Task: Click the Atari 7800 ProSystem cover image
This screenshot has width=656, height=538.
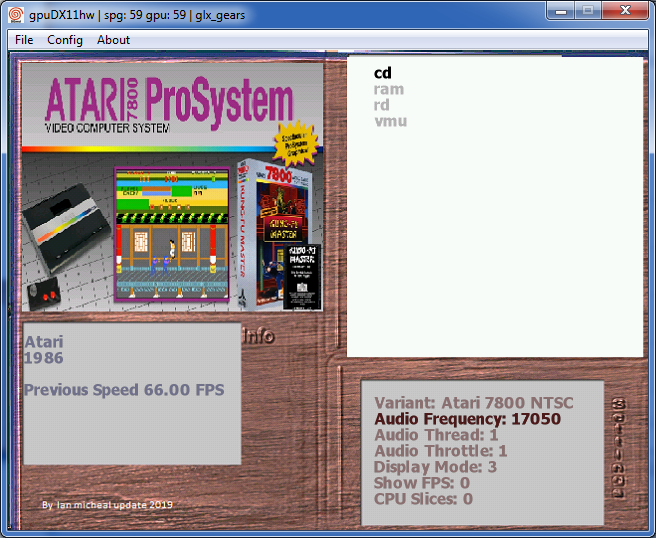Action: [172, 187]
